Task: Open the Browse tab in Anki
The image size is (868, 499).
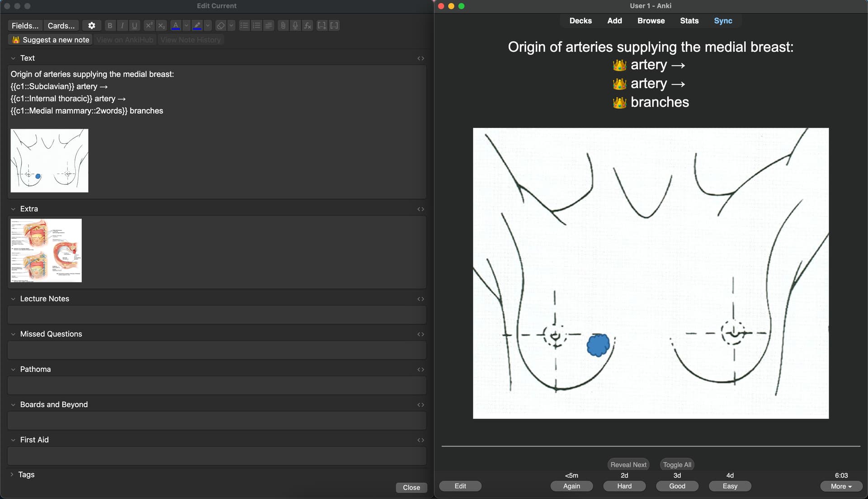Action: (x=651, y=21)
